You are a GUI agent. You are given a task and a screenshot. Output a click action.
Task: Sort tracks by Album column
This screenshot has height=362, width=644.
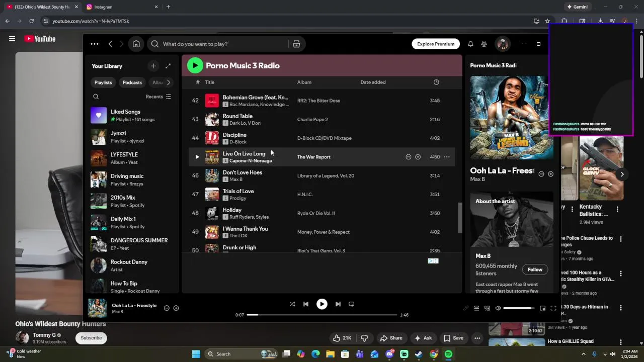[304, 82]
